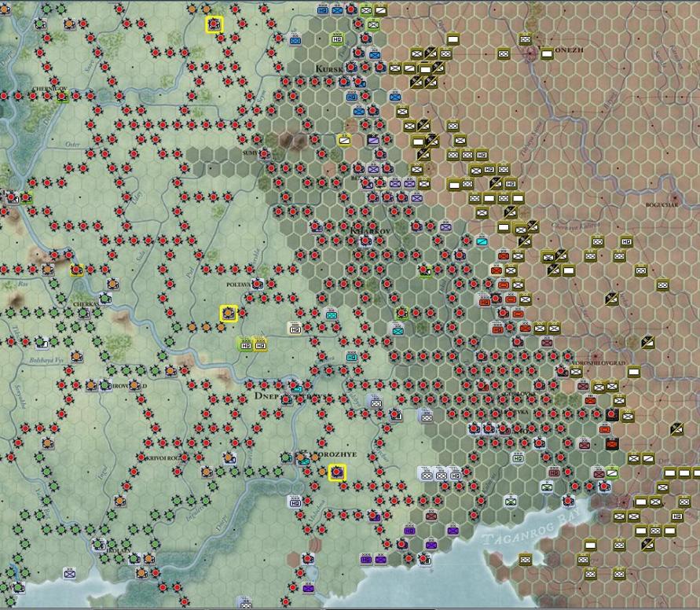Select the green HQ counter beside the yellow HQ
The image size is (700, 610).
[246, 344]
